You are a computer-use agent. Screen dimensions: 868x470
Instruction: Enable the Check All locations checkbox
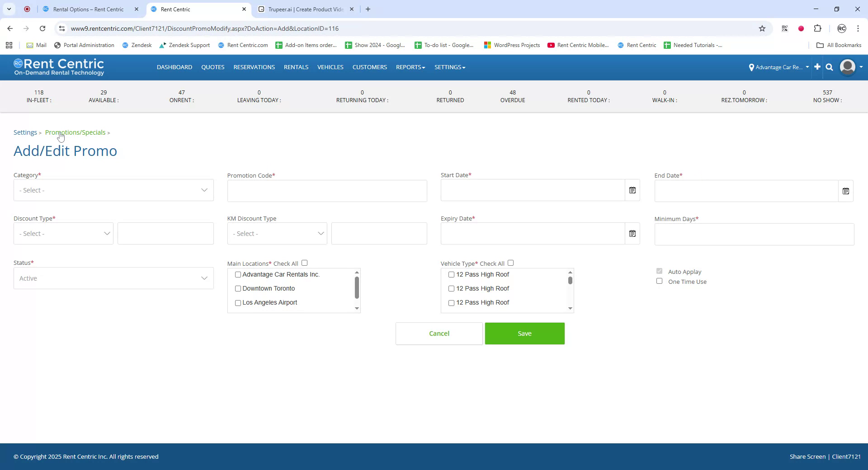pyautogui.click(x=304, y=263)
